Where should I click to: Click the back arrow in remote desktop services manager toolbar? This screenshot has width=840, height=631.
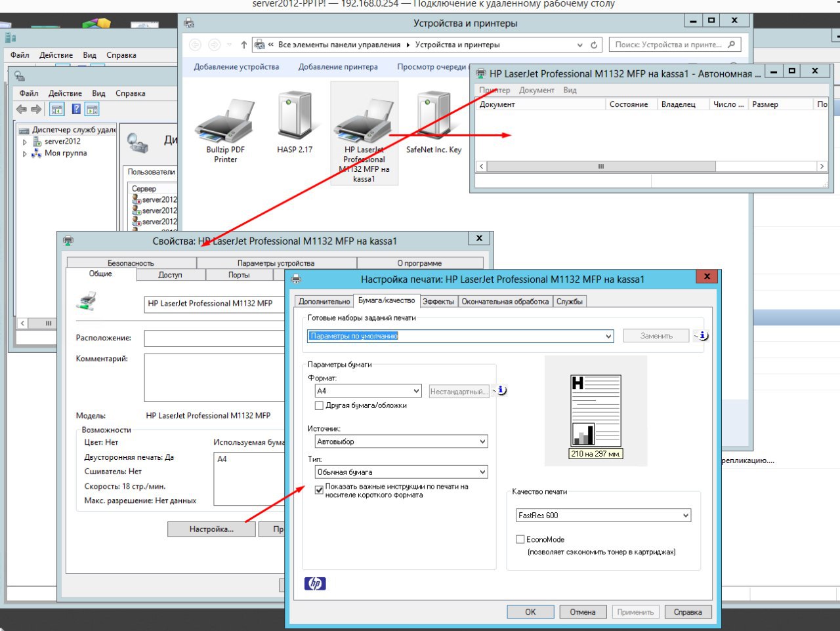tap(22, 110)
